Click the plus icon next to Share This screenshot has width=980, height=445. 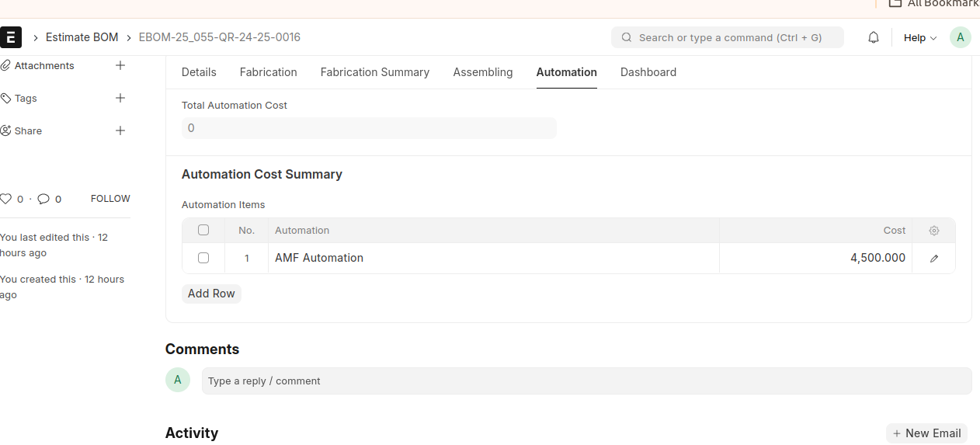[x=120, y=131]
